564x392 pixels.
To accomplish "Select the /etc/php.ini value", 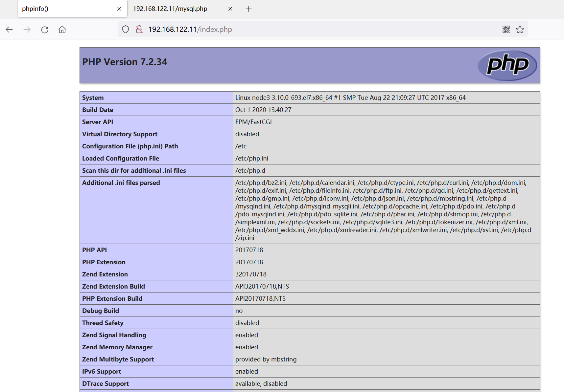I will click(x=252, y=158).
